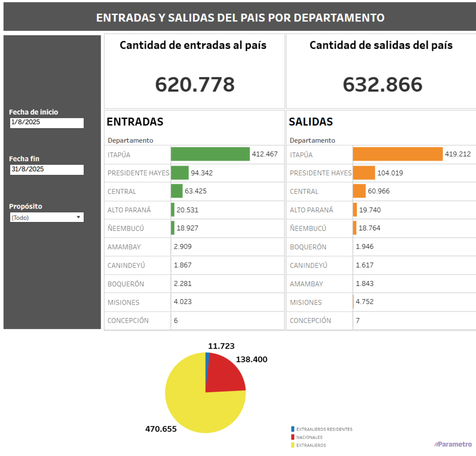The width and height of the screenshot is (476, 456).
Task: Select ALTO PARANÁ row label in ENTRADAS
Action: click(x=129, y=210)
